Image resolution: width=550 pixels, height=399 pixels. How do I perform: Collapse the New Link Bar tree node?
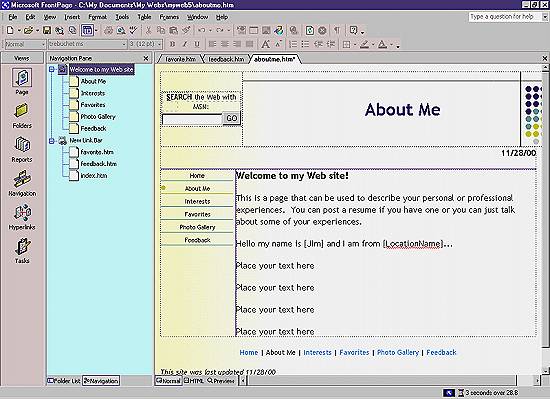(x=52, y=141)
